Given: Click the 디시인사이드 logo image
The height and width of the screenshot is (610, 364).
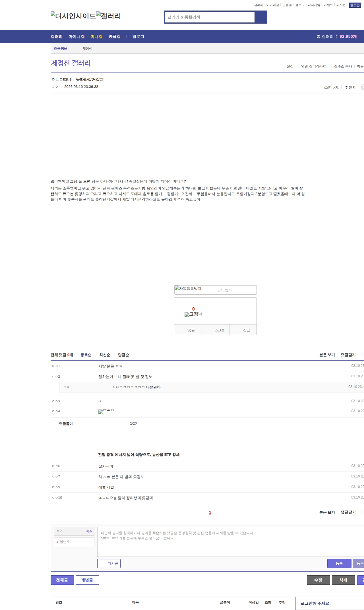Looking at the screenshot, I should [73, 16].
